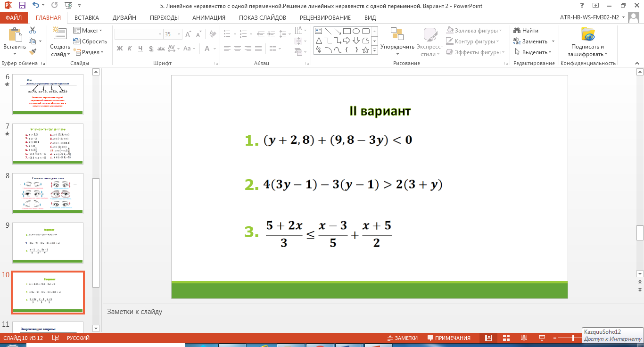Open Упорядочить arrange dropdown
The width and height of the screenshot is (644, 347).
397,41
